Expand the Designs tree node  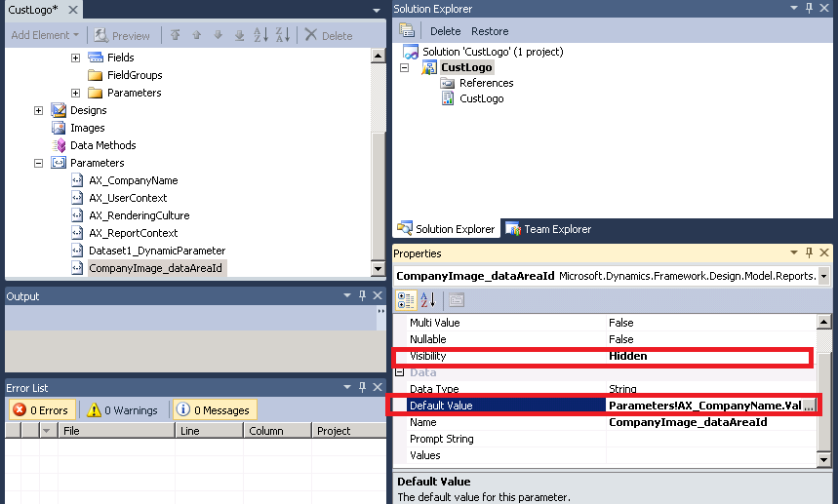[39, 110]
